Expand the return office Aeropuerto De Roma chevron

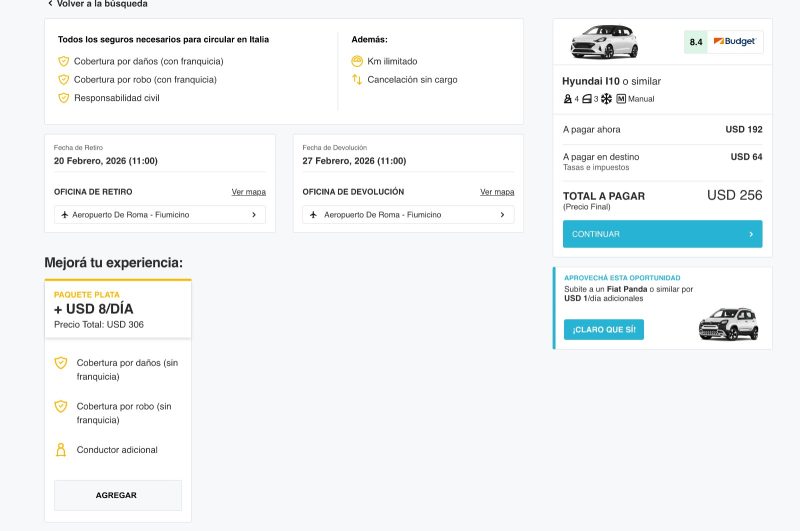click(x=502, y=215)
